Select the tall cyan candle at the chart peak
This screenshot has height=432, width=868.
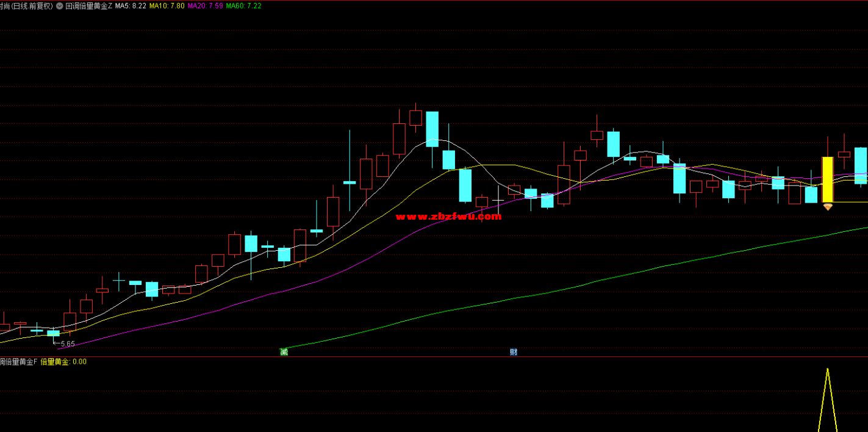coord(432,129)
